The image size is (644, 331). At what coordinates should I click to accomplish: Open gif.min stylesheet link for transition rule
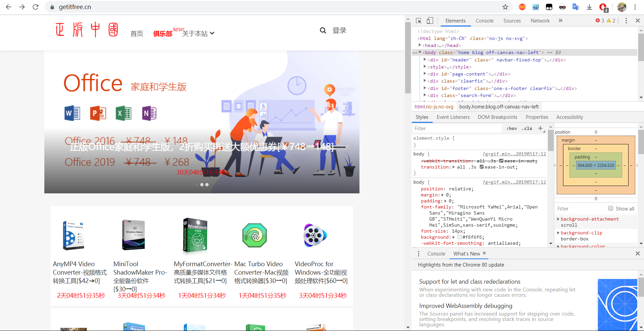tap(514, 154)
